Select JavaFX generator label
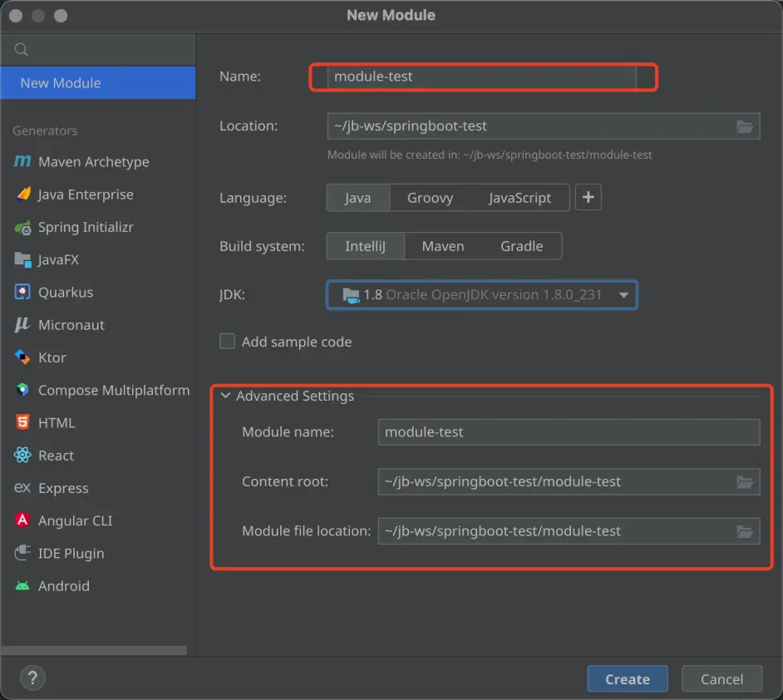 58,259
